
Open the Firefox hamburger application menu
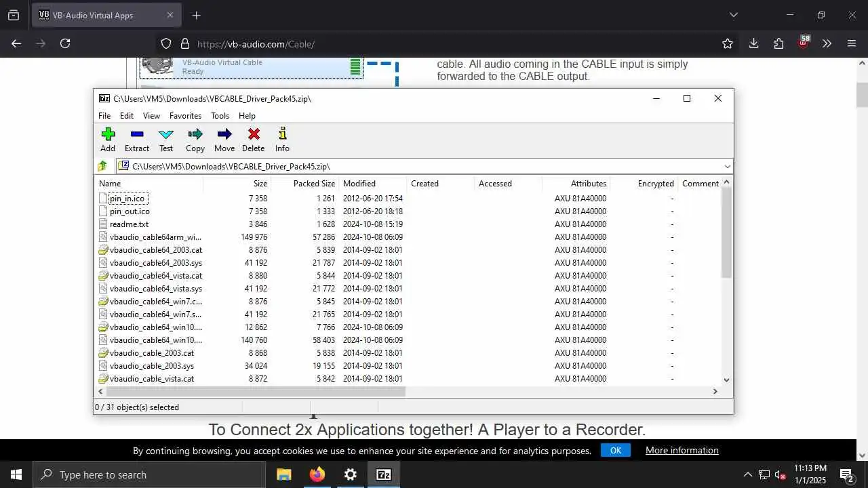[852, 43]
